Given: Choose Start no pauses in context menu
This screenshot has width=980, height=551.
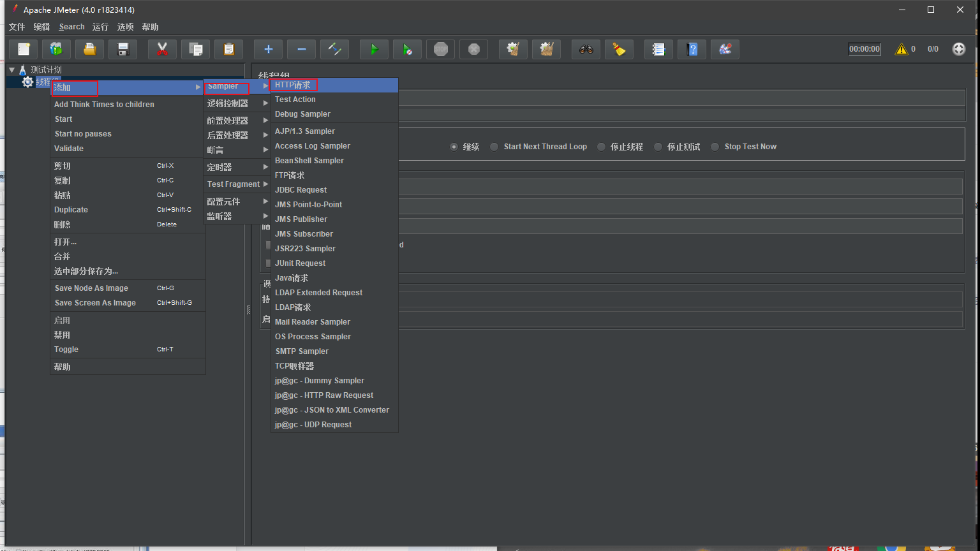Looking at the screenshot, I should [128, 134].
